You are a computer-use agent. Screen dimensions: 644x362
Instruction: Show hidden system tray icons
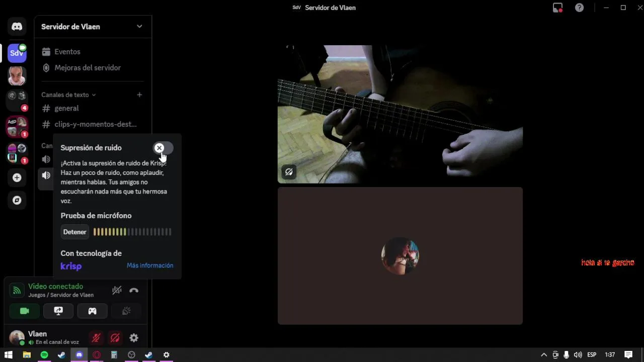point(544,355)
